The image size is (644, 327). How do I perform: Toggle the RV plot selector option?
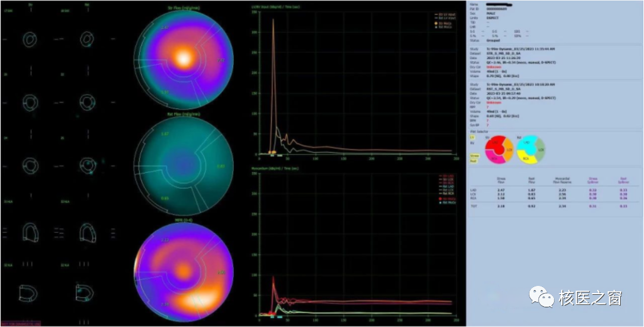[472, 143]
